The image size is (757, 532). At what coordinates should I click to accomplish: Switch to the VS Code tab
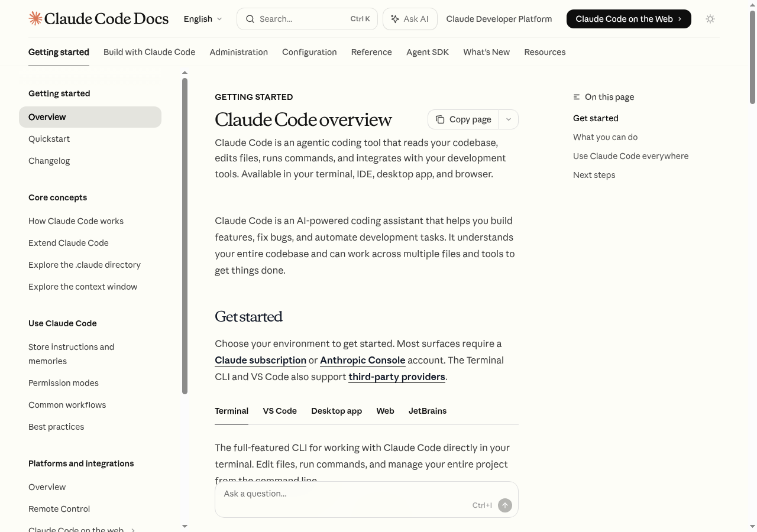point(280,411)
